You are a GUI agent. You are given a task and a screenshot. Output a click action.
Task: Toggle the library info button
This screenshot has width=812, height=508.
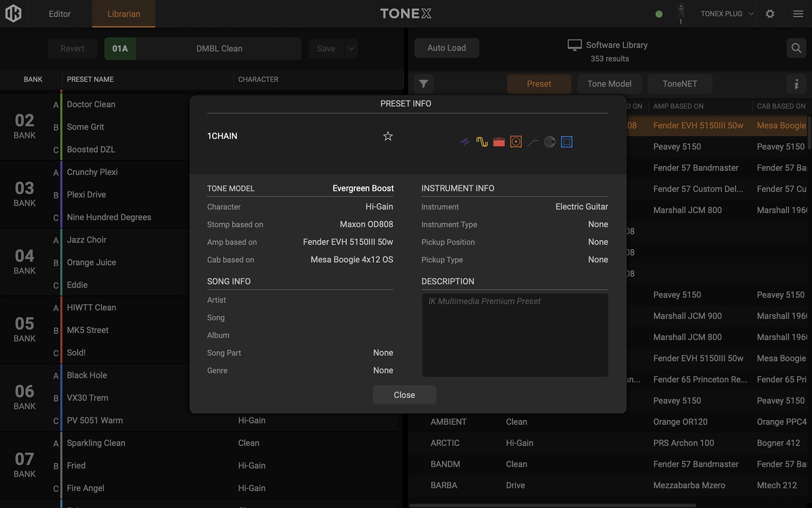796,84
